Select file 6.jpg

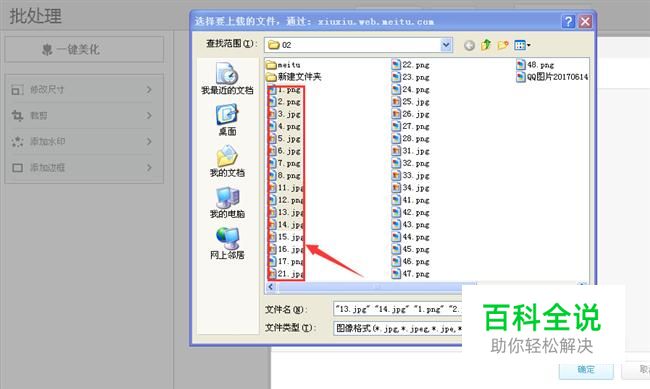(x=284, y=151)
